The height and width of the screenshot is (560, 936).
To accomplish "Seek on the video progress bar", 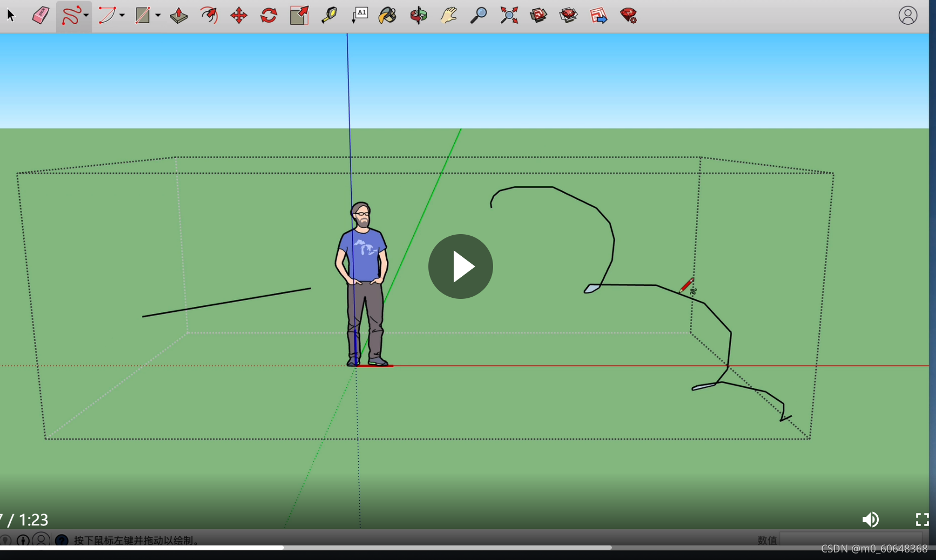I will 468,548.
